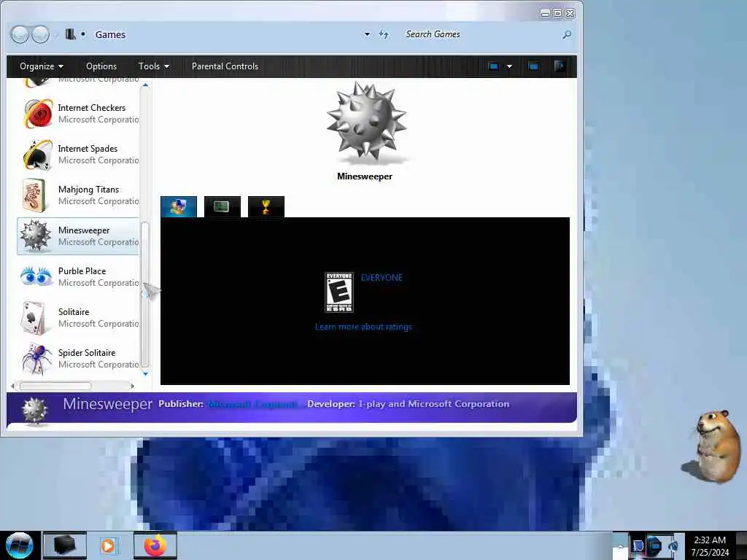747x560 pixels.
Task: Click the Forward navigation button
Action: pyautogui.click(x=41, y=34)
